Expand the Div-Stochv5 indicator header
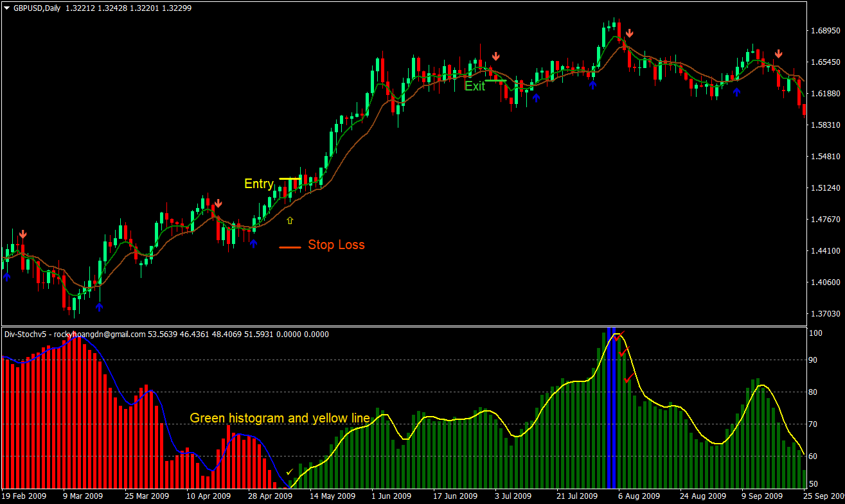This screenshot has width=845, height=504. (24, 334)
